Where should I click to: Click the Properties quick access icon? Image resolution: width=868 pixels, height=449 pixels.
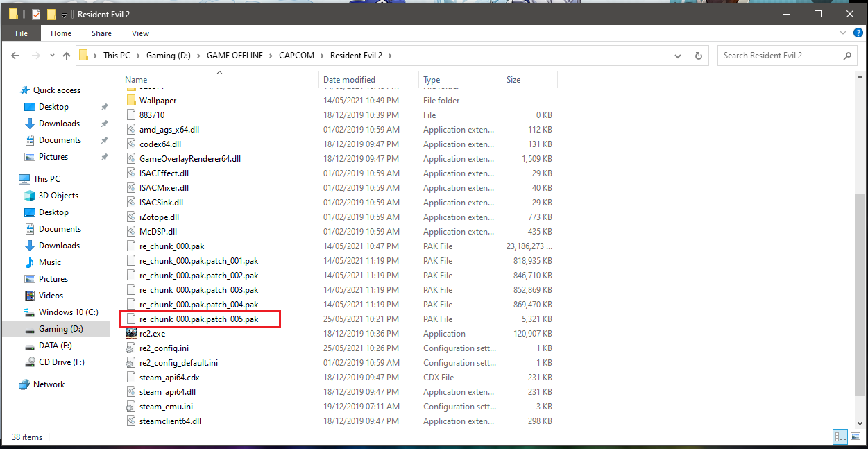coord(36,14)
